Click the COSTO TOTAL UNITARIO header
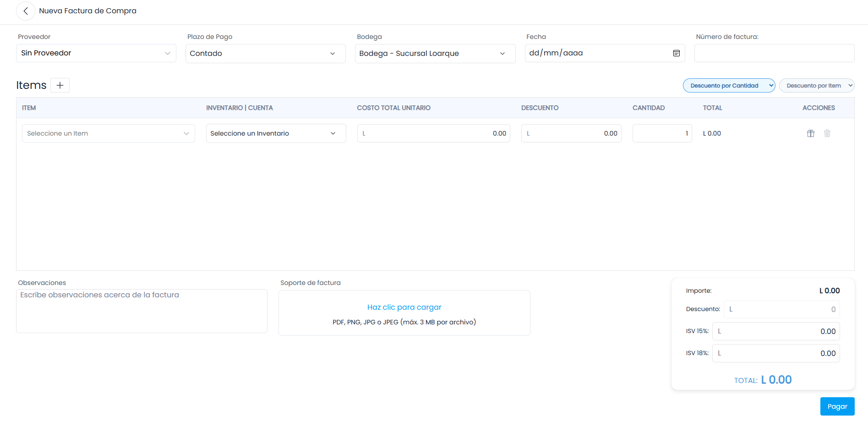 tap(393, 108)
